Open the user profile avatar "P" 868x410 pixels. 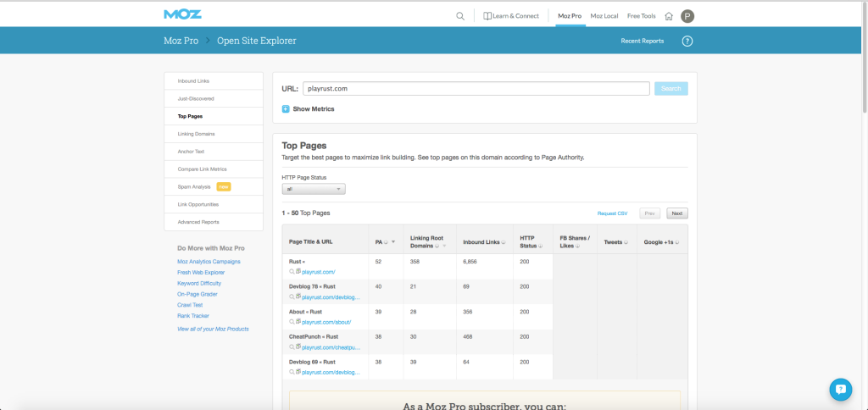click(x=687, y=16)
